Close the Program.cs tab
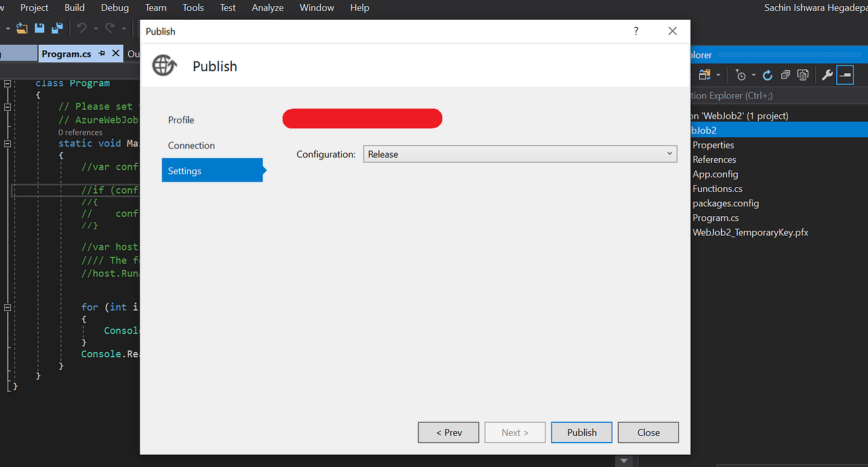This screenshot has width=868, height=467. point(116,53)
